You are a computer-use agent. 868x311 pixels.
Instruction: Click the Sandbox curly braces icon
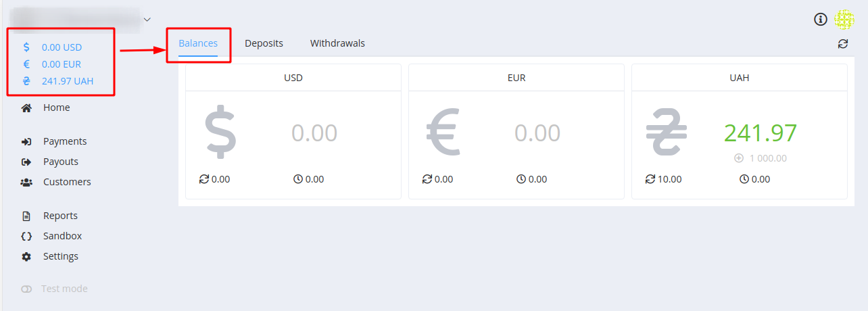[26, 236]
